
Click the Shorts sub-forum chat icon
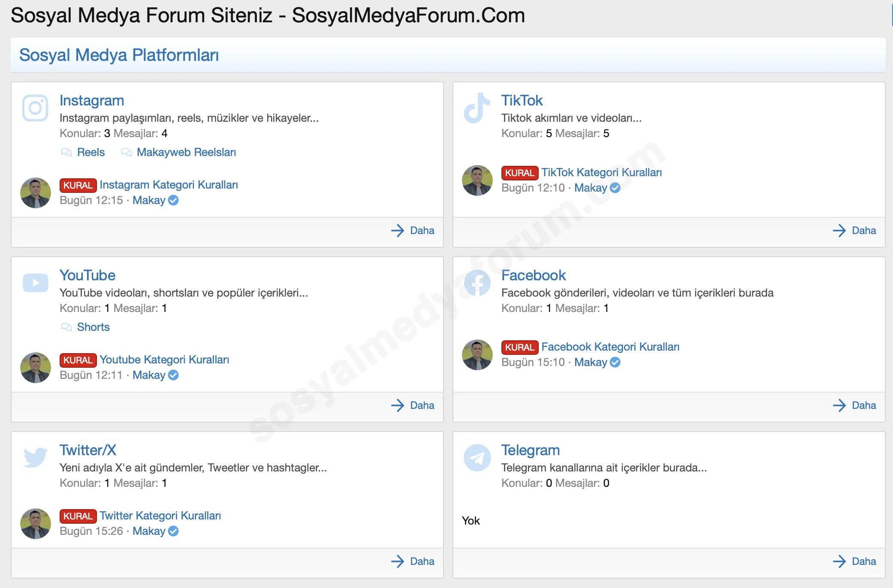tap(66, 327)
